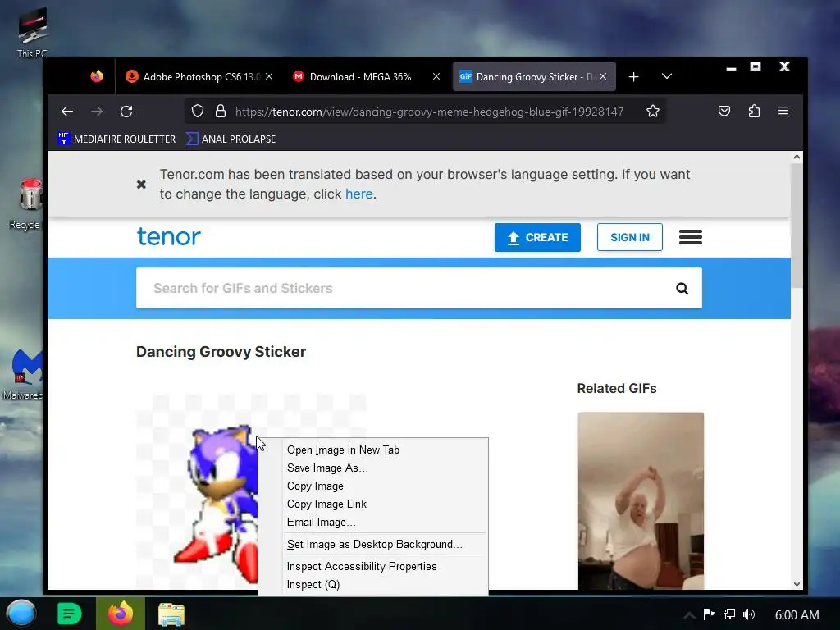Open the MEDIAFIRE ROULETTER bookmark
This screenshot has width=840, height=630.
116,139
